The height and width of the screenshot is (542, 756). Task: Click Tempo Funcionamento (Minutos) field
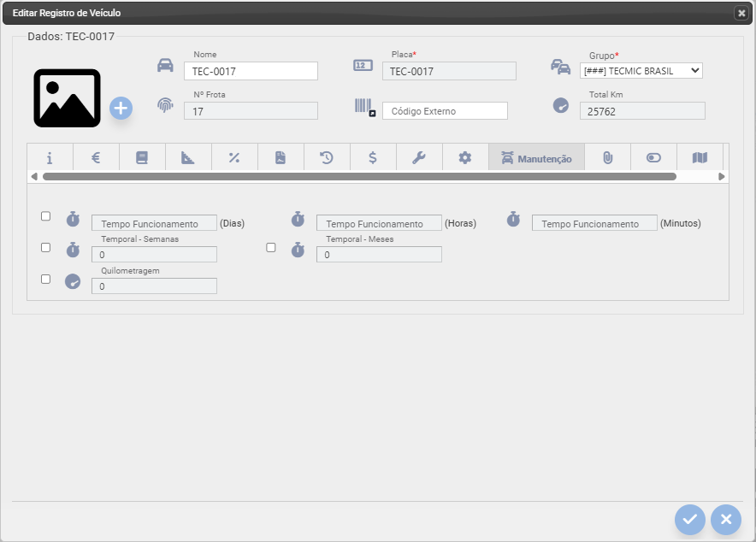click(594, 223)
